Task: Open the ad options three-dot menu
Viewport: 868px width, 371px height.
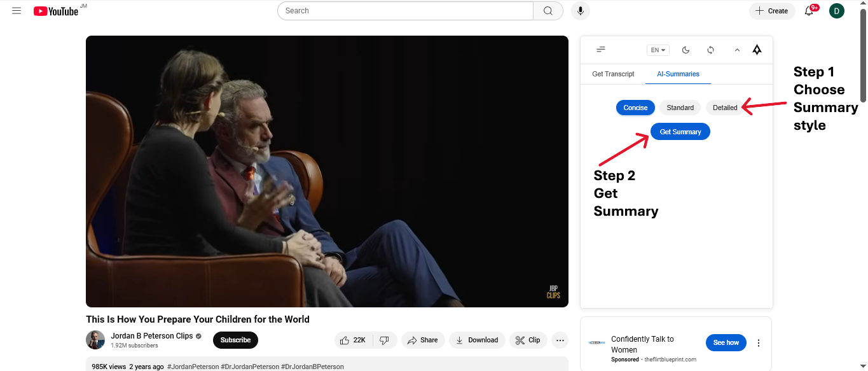Action: click(x=758, y=343)
